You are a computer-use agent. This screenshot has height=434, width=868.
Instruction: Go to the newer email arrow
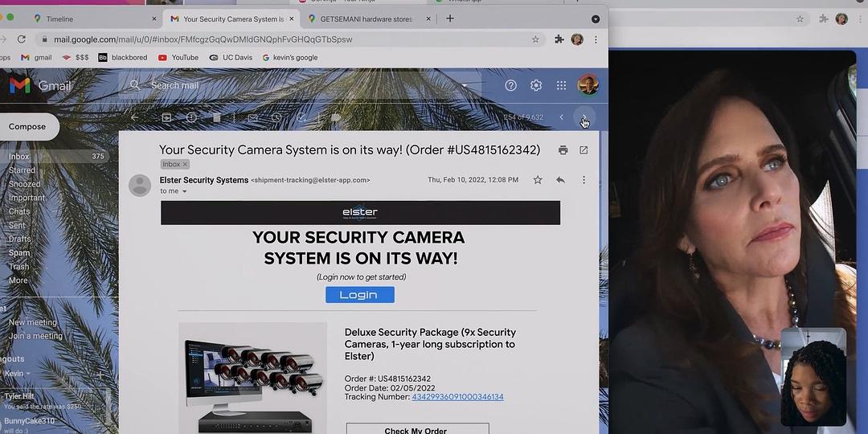tap(561, 117)
